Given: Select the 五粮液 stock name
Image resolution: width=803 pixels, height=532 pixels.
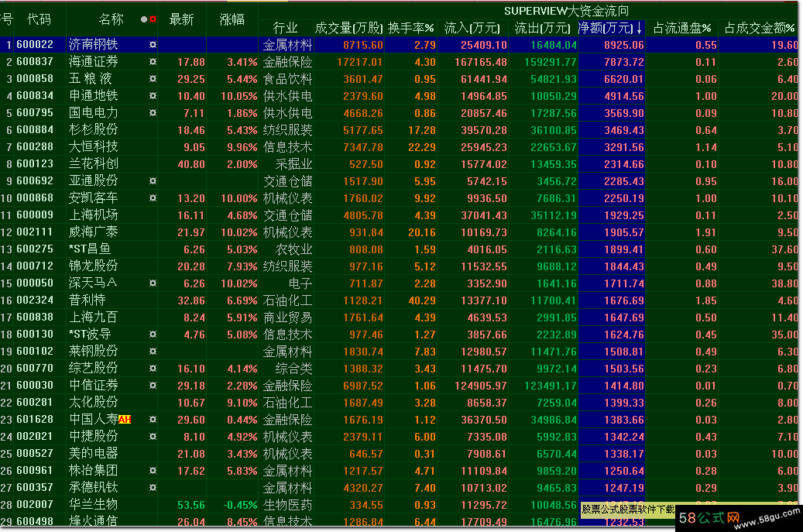Looking at the screenshot, I should pyautogui.click(x=90, y=79).
